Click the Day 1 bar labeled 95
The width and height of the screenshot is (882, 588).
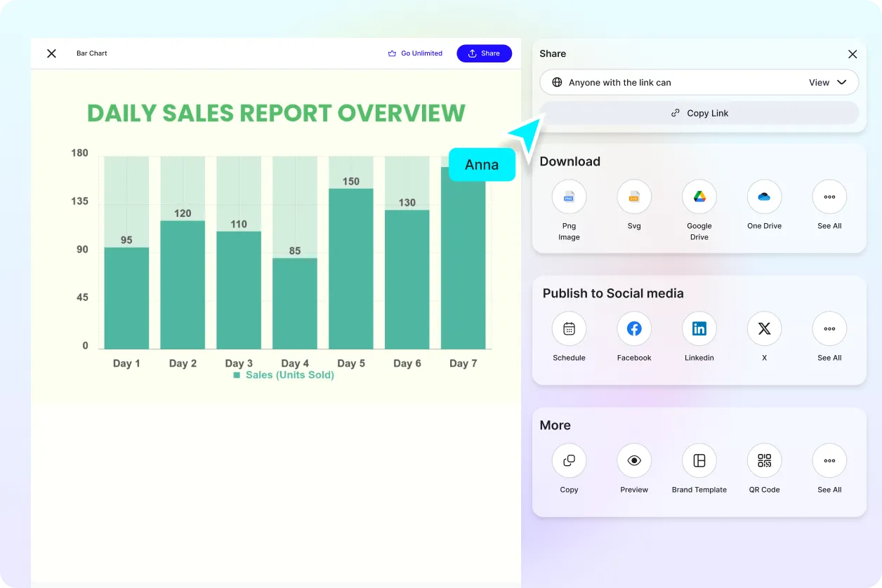(x=126, y=298)
